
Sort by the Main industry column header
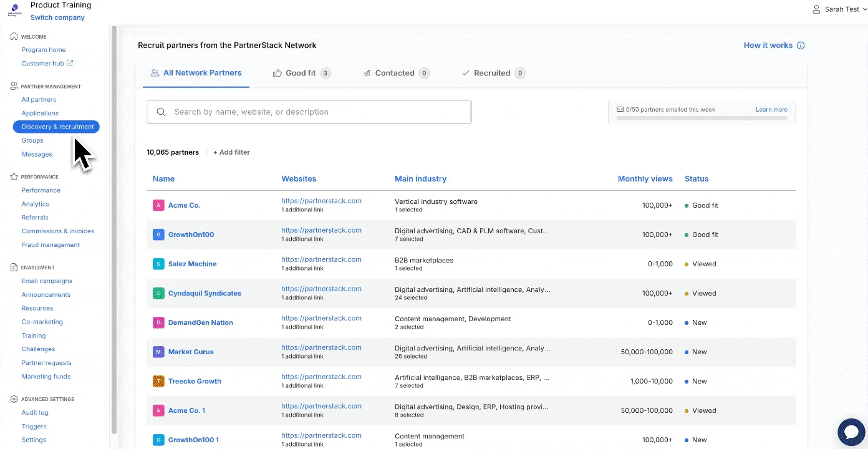(x=420, y=178)
